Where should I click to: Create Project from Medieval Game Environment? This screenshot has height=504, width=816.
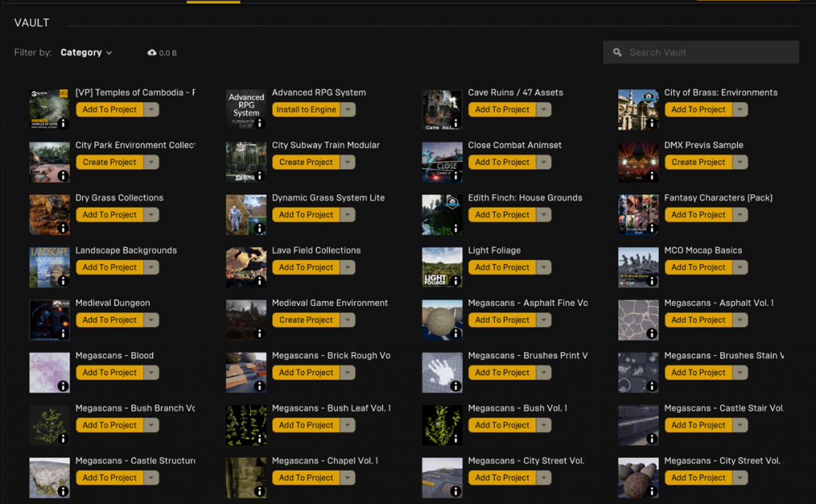306,320
